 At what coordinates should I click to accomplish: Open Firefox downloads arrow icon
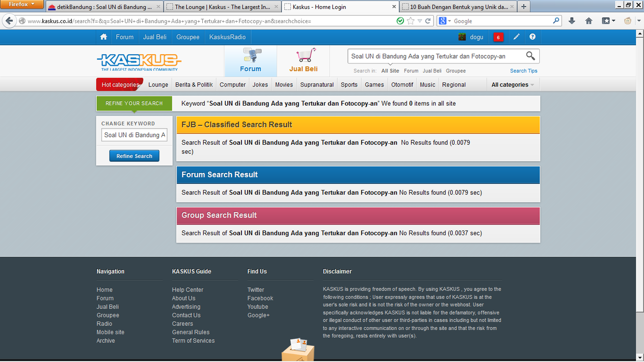coord(572,21)
